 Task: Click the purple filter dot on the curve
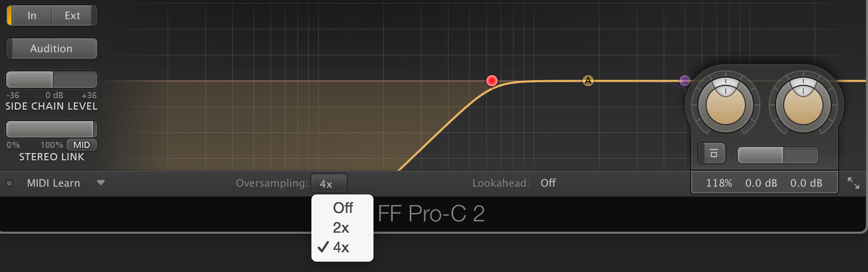[684, 81]
